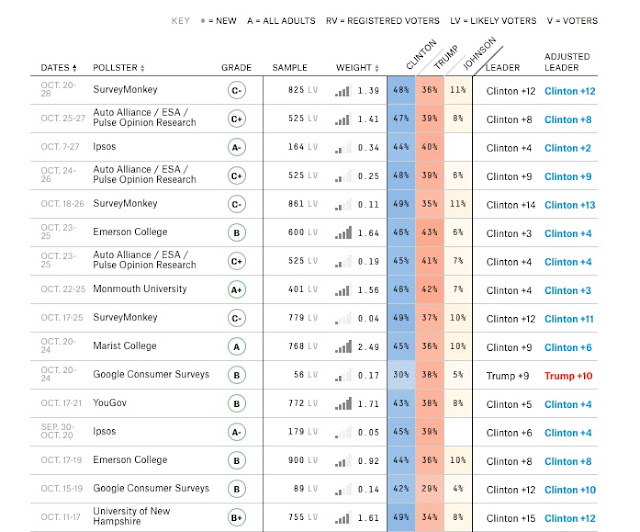
Task: Click the C- grade badge in SurveyMonkey Oct. 20-28 row
Action: tap(237, 90)
